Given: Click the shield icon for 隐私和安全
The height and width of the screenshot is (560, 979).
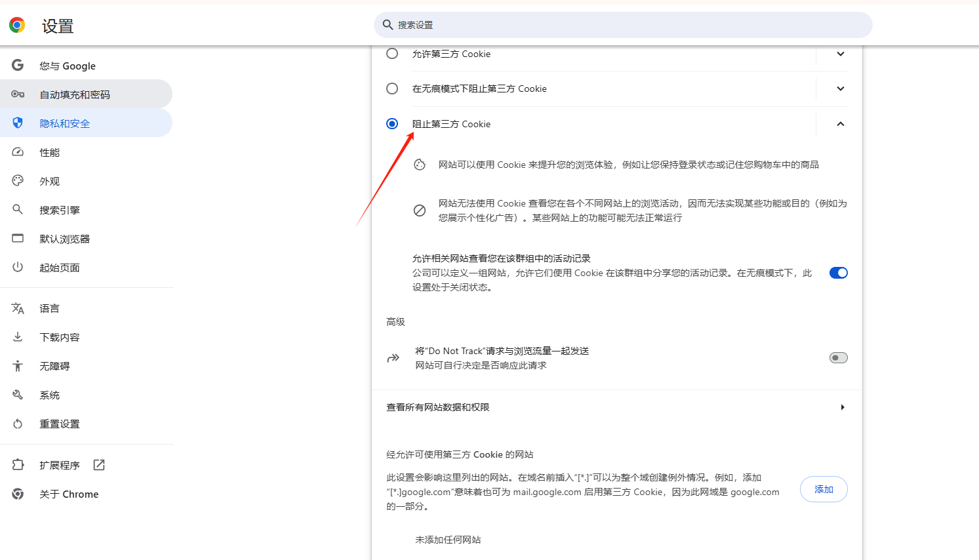Looking at the screenshot, I should point(18,123).
